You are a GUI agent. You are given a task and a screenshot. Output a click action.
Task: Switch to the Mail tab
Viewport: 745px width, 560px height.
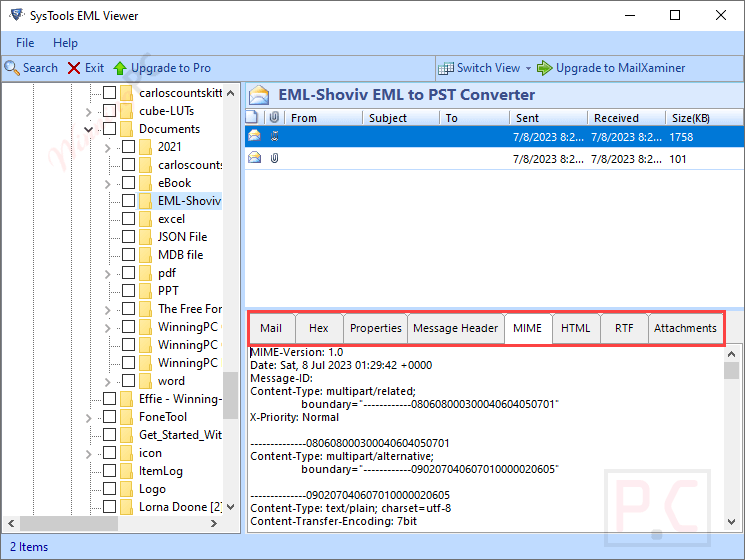click(271, 328)
